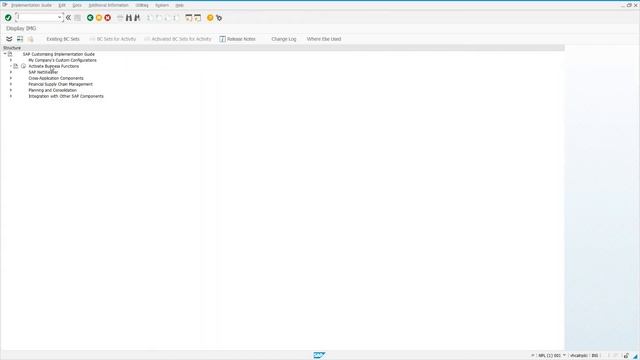The image size is (640, 360).
Task: Click the red Cancel icon
Action: 107,18
